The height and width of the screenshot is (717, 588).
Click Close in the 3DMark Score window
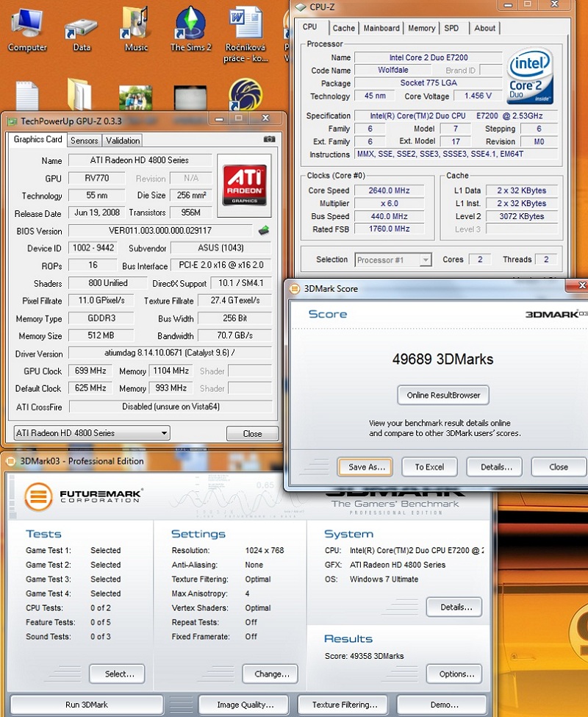click(x=559, y=467)
